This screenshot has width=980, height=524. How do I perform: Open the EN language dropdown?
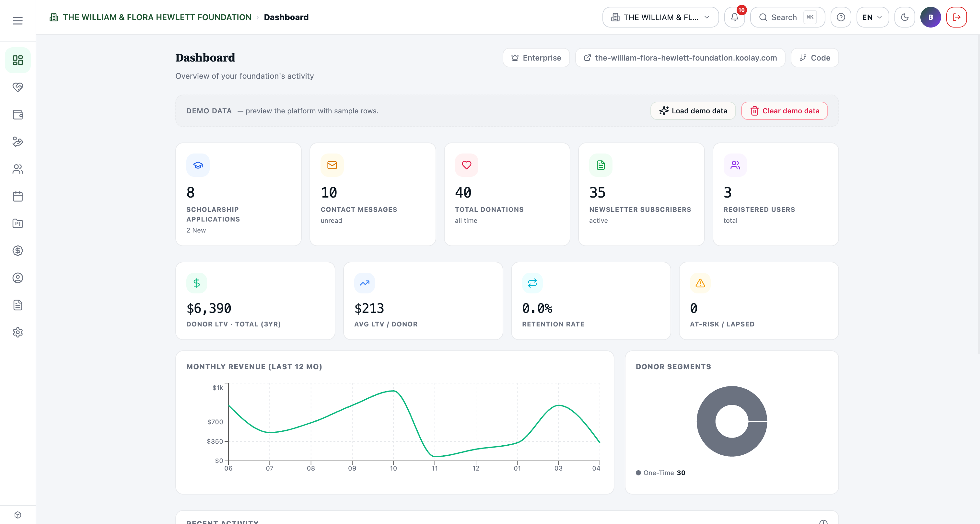[x=872, y=17]
